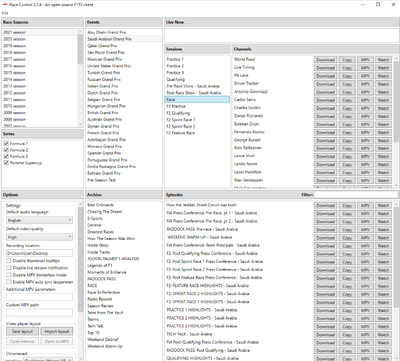Select the 2015 season
Screen dimensions: 400x361
point(40,73)
